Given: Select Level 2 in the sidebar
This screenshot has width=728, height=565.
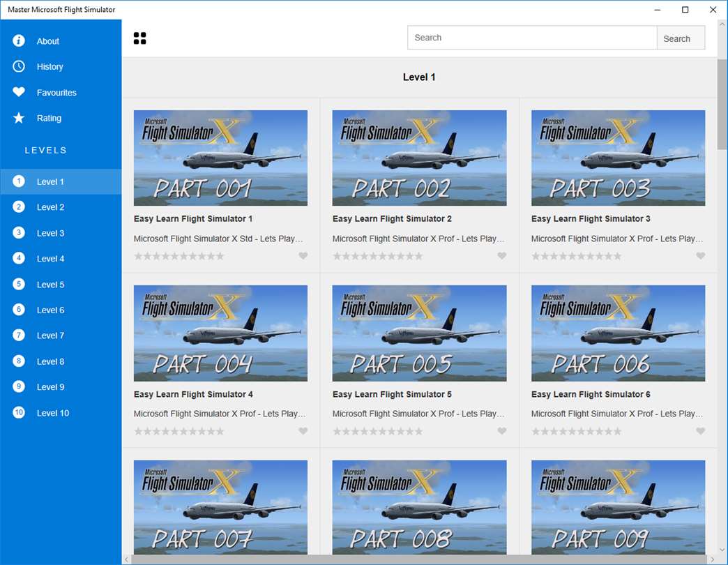Looking at the screenshot, I should point(61,207).
